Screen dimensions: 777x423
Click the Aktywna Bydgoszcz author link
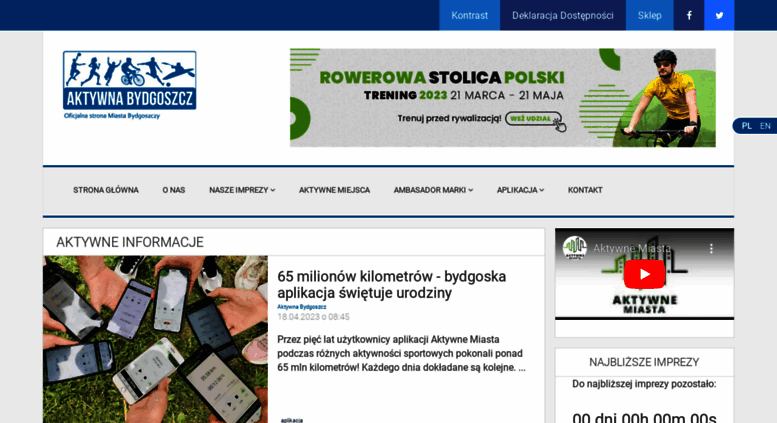(301, 307)
